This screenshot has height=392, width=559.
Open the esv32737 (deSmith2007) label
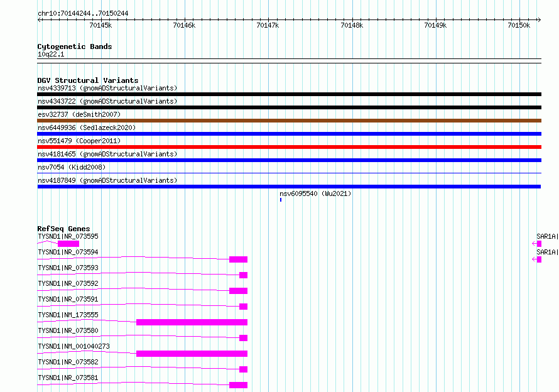79,114
